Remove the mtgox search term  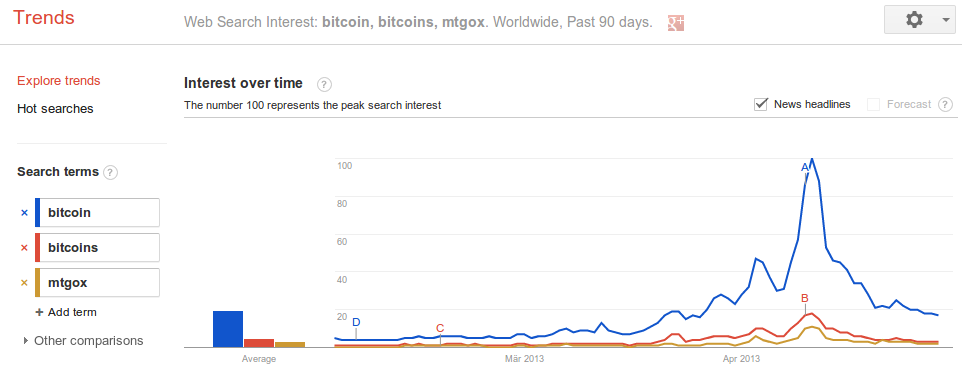[x=25, y=283]
